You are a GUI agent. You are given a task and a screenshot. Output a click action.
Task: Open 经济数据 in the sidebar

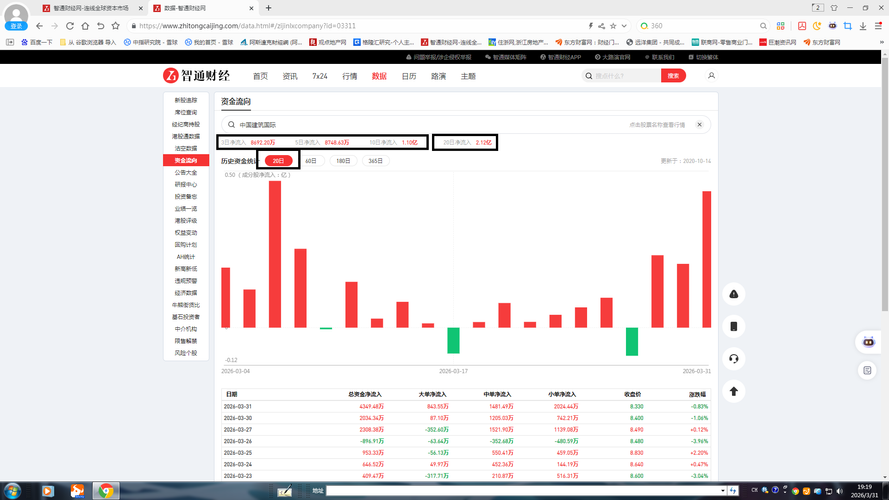tap(186, 293)
